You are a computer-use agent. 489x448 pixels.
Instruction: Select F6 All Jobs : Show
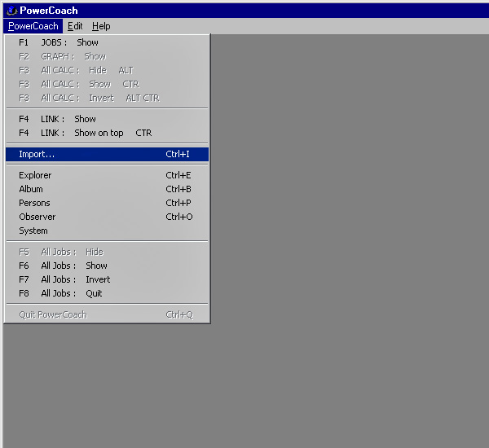[x=107, y=266]
